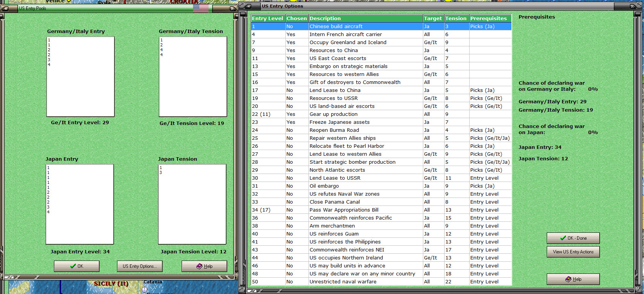Select 'Resources to western Allies' row
The height and width of the screenshot is (294, 644).
pos(381,74)
